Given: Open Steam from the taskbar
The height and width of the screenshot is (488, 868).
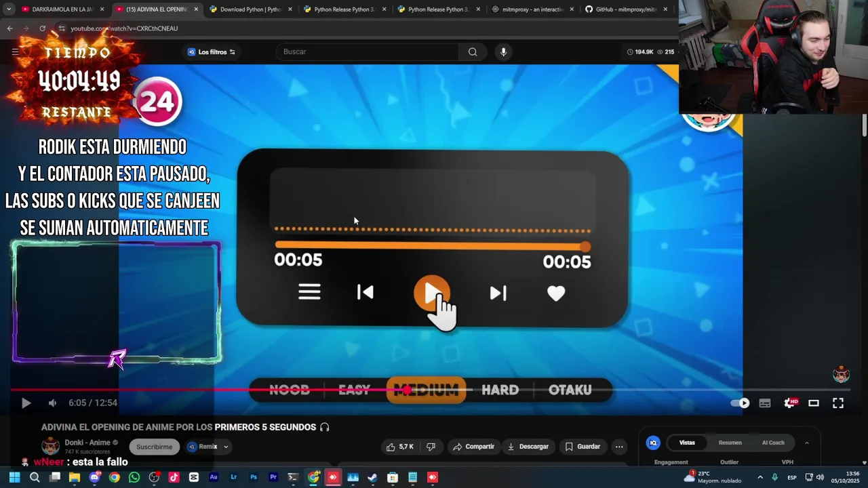Looking at the screenshot, I should 372,477.
